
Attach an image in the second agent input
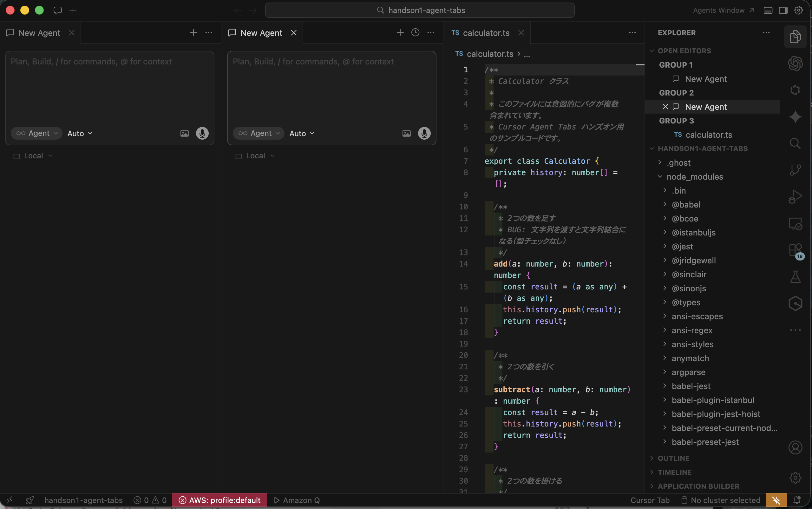click(x=406, y=133)
